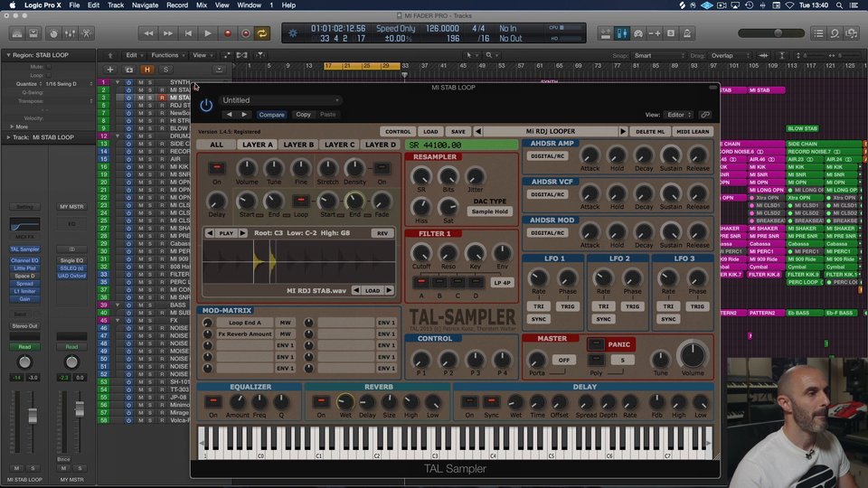Click TAL-Sampler LOAD preset button
The width and height of the screenshot is (868, 488).
430,132
